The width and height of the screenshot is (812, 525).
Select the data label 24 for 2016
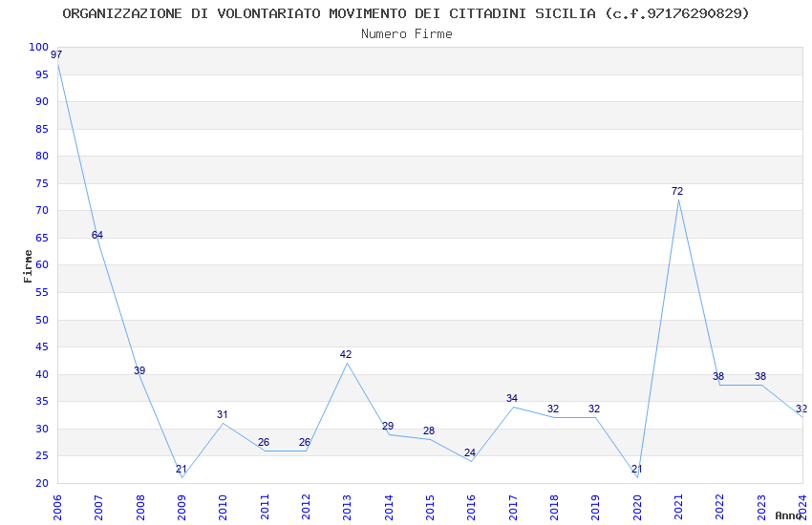point(470,452)
